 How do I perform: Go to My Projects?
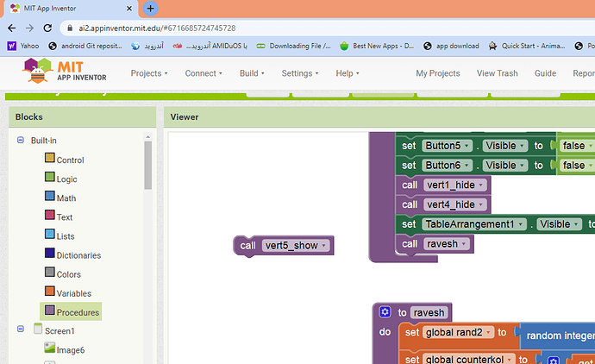tap(439, 73)
